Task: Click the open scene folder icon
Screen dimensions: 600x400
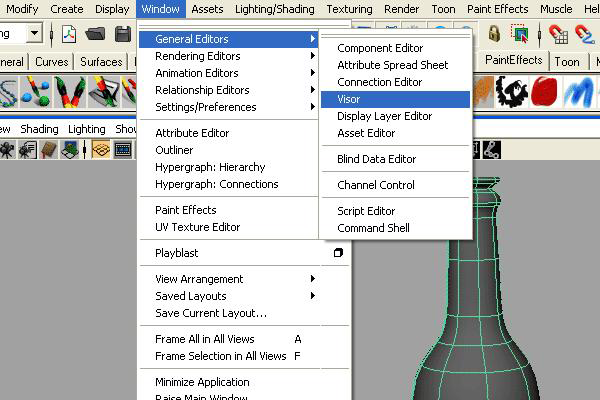Action: click(x=95, y=34)
